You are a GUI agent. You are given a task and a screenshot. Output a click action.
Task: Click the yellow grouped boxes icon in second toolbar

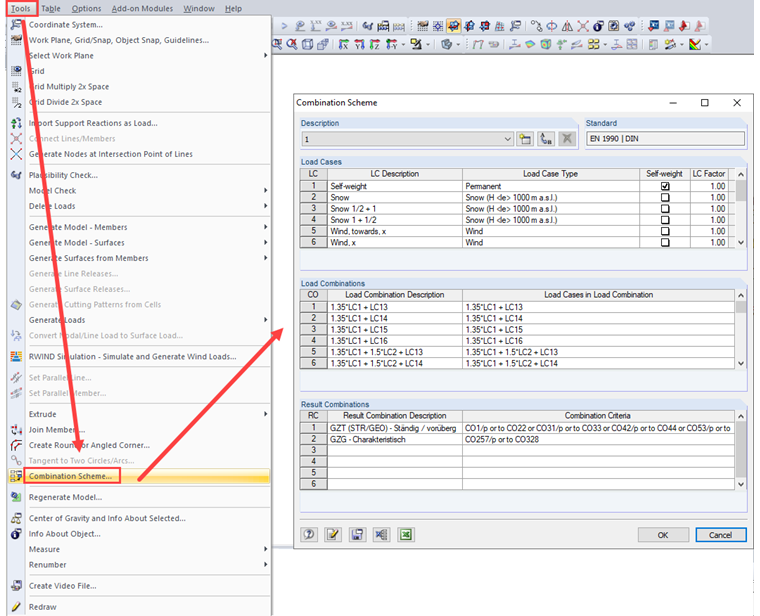pyautogui.click(x=594, y=45)
